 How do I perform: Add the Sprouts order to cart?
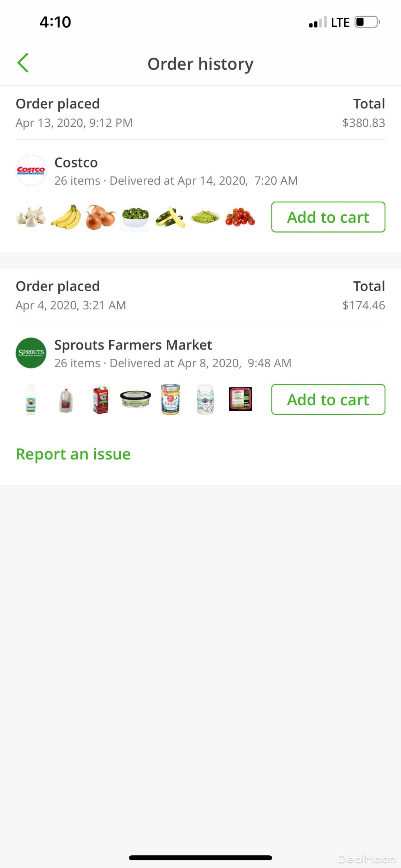(328, 400)
